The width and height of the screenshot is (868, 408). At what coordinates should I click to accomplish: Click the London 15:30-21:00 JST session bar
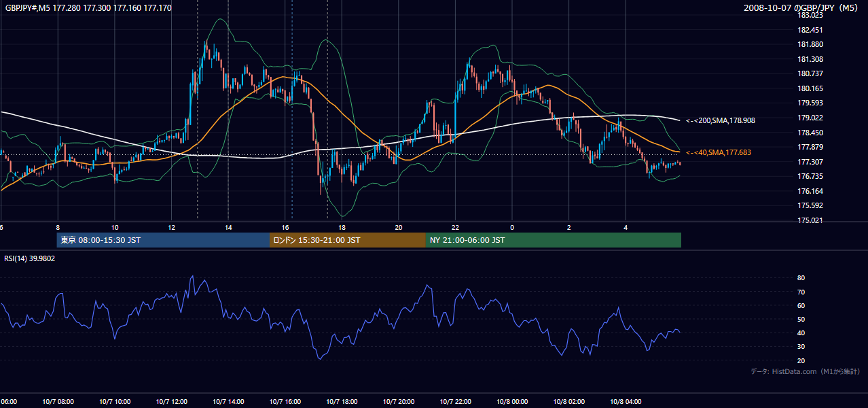pyautogui.click(x=348, y=240)
